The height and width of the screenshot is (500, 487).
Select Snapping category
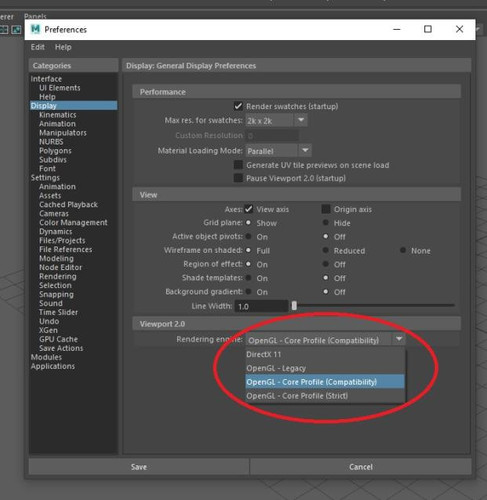click(56, 295)
